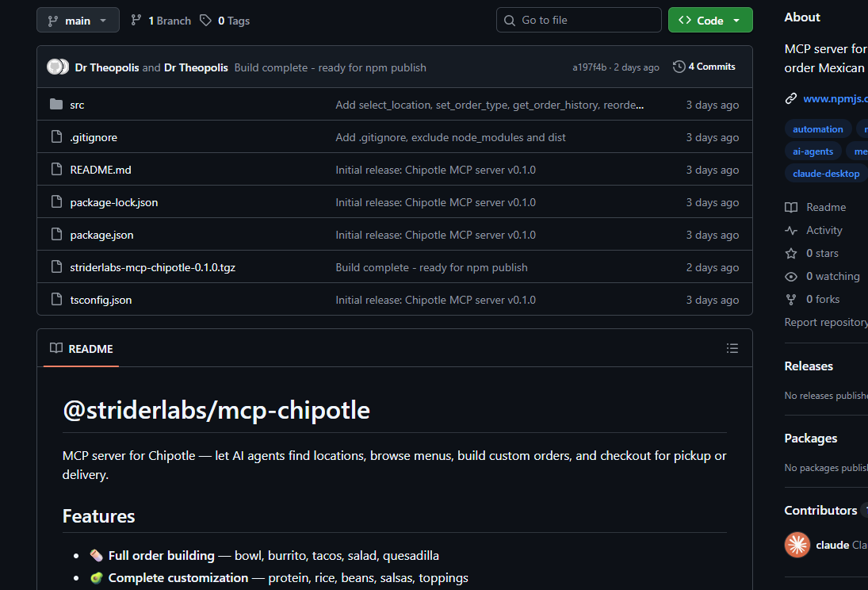Click the 3 days ago timestamp for src
This screenshot has width=868, height=590.
pyautogui.click(x=713, y=105)
